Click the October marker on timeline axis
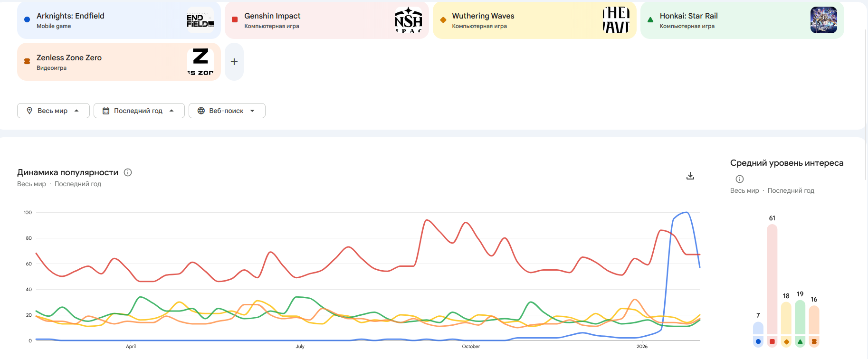The width and height of the screenshot is (868, 359). (x=471, y=346)
